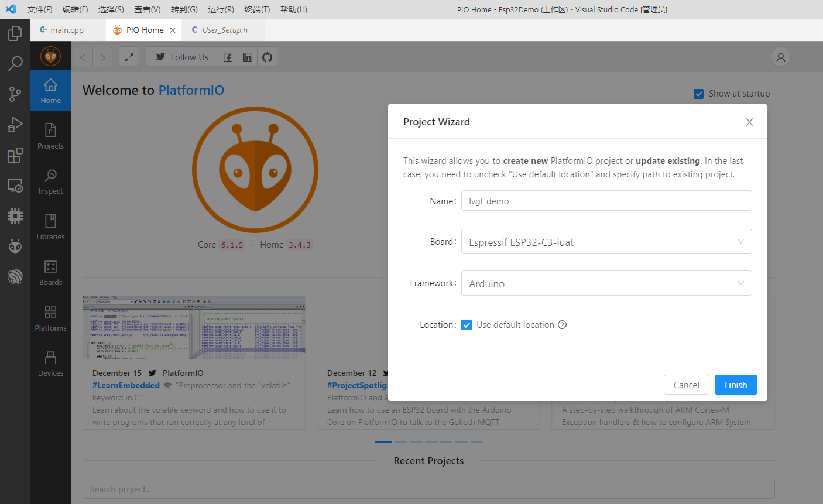The height and width of the screenshot is (504, 823).
Task: Go to PIO Home sidebar item
Action: (x=51, y=91)
